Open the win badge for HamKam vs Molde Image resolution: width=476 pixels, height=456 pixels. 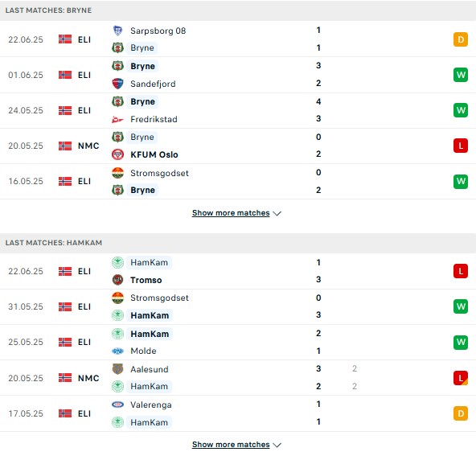(x=461, y=342)
